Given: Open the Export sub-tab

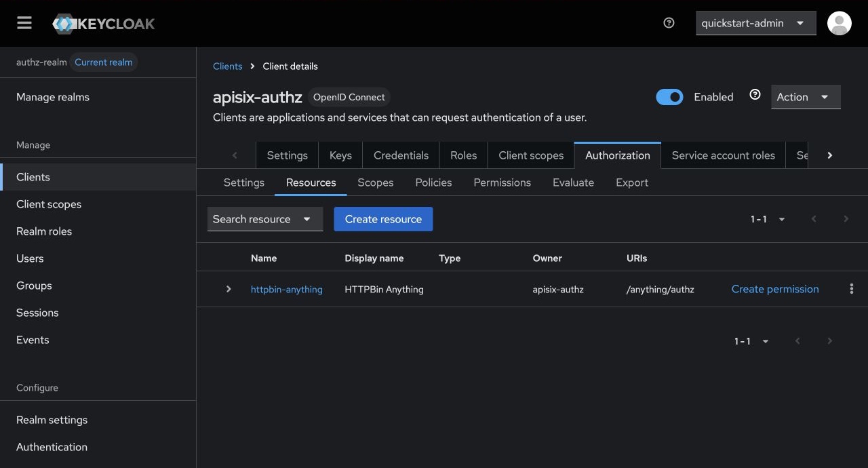Looking at the screenshot, I should pos(632,182).
